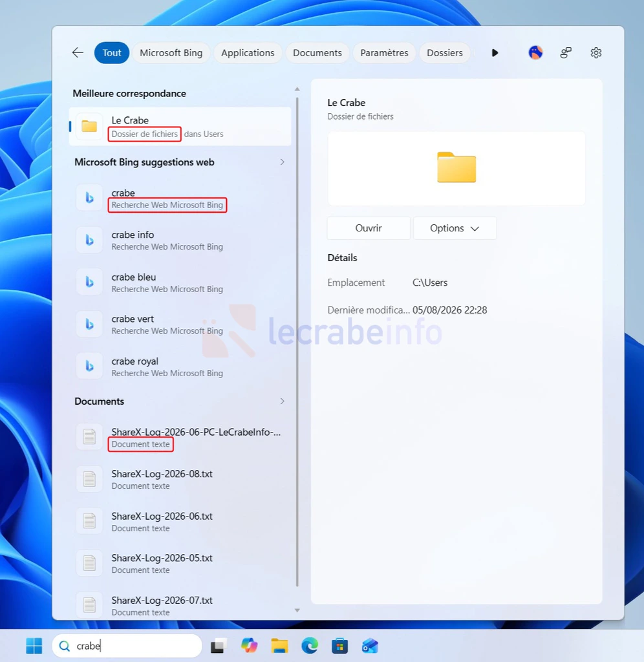Click document icon of ShareX-Log-2026-05.txt

[x=89, y=563]
